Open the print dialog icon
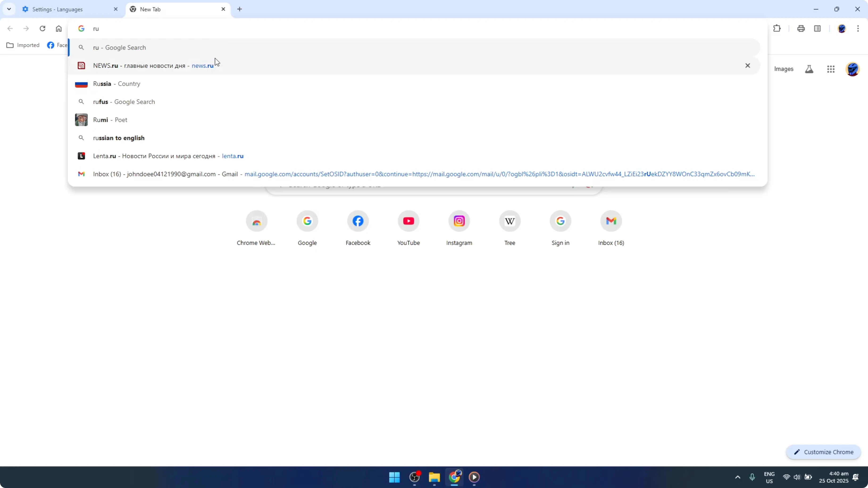Image resolution: width=868 pixels, height=488 pixels. (x=801, y=28)
